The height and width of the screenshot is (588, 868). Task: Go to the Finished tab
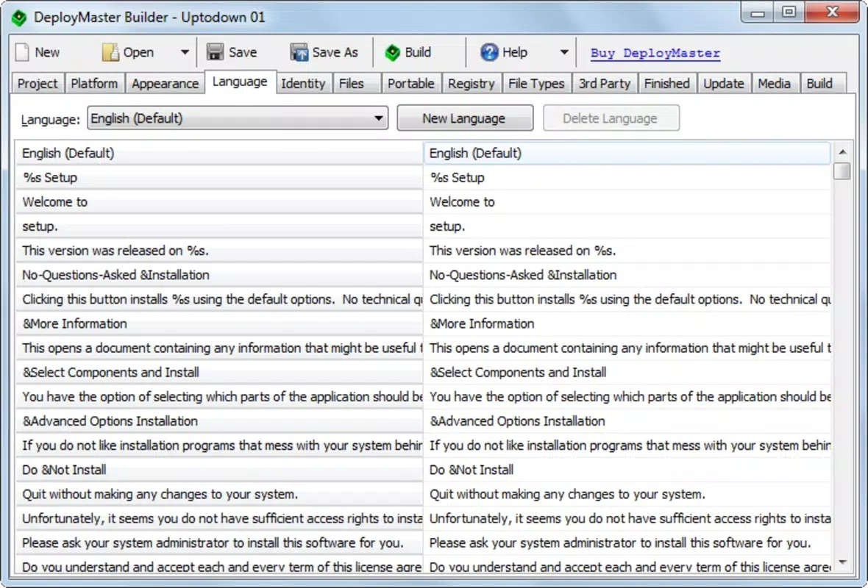(667, 84)
